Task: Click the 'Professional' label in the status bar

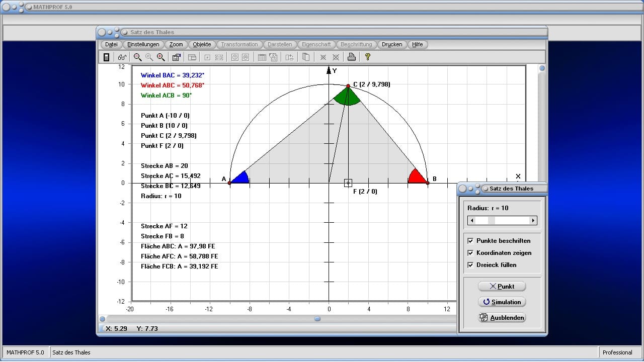Action: [617, 352]
